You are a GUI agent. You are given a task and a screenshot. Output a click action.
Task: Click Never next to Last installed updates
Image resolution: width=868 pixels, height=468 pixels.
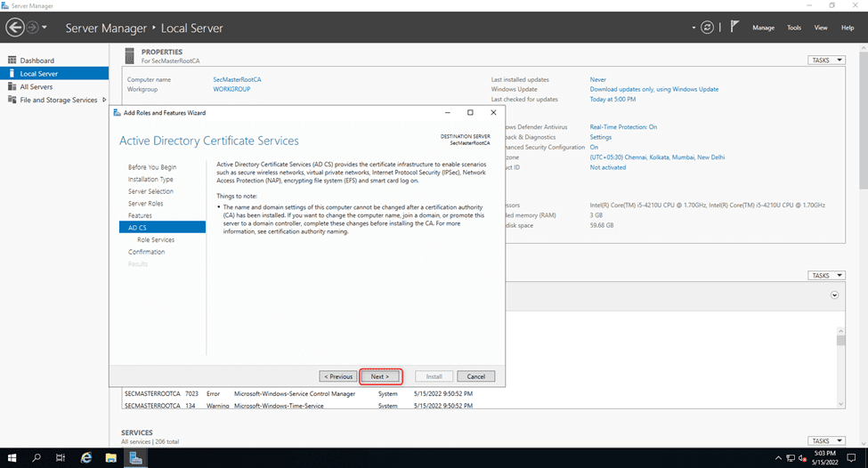[x=598, y=80]
